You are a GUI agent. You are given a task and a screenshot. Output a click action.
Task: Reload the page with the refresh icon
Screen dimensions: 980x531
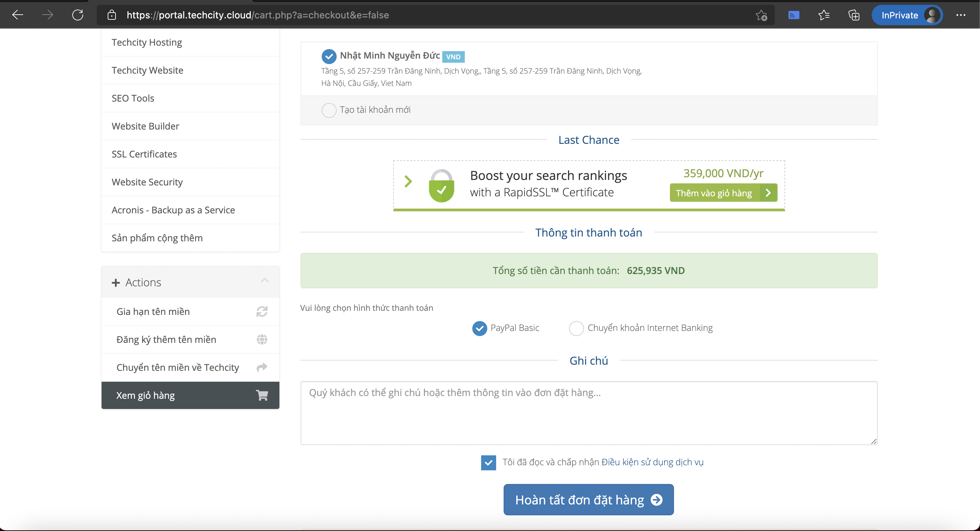[x=78, y=15]
